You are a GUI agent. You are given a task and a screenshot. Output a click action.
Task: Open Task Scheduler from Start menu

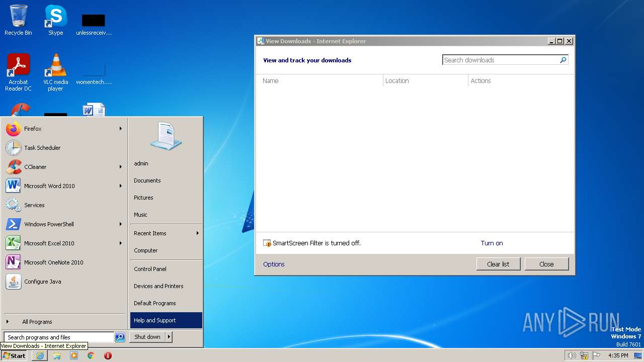(x=64, y=148)
